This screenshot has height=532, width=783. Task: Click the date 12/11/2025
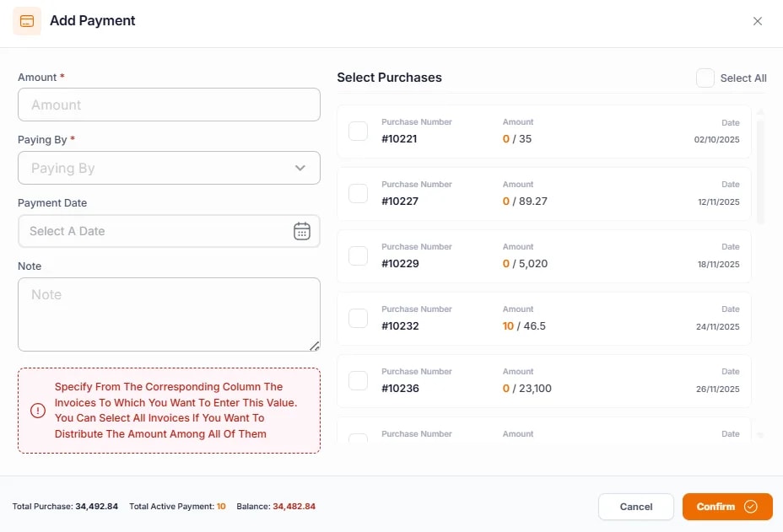[x=719, y=202]
